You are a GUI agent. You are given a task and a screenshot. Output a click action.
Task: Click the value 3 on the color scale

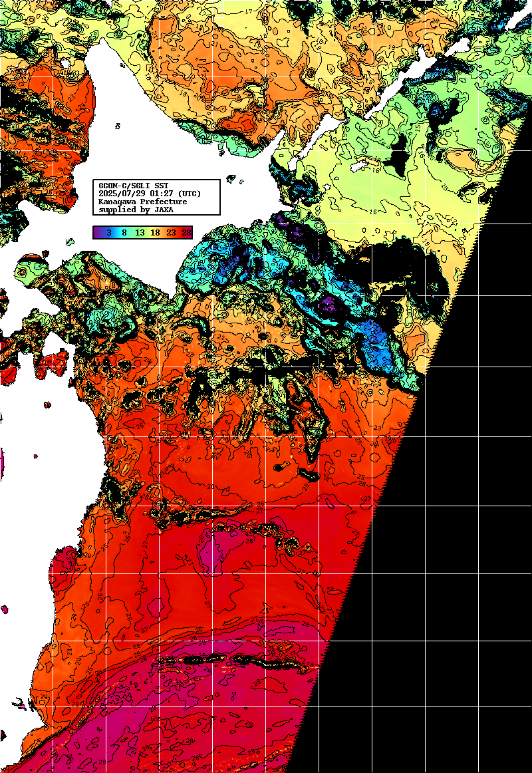(109, 233)
